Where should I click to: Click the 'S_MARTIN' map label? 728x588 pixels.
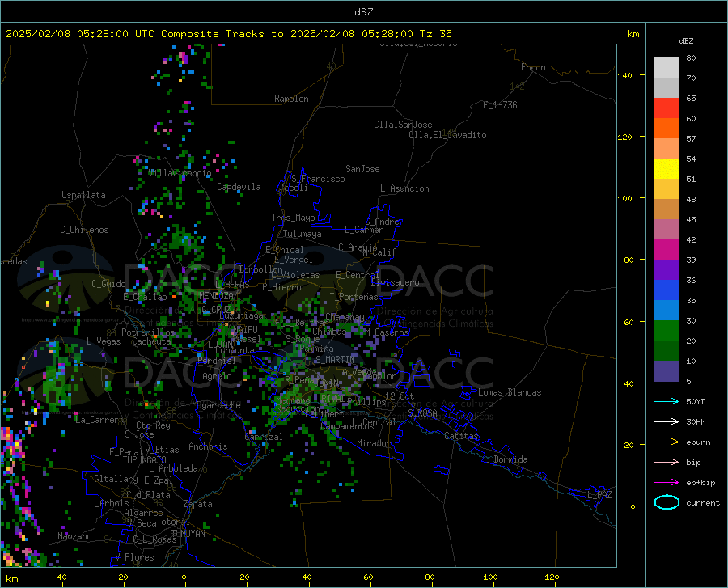pyautogui.click(x=335, y=360)
